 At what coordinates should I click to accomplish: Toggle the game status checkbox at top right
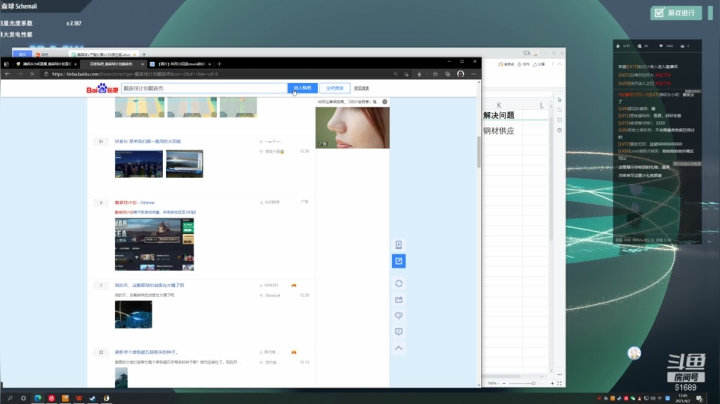[x=659, y=13]
